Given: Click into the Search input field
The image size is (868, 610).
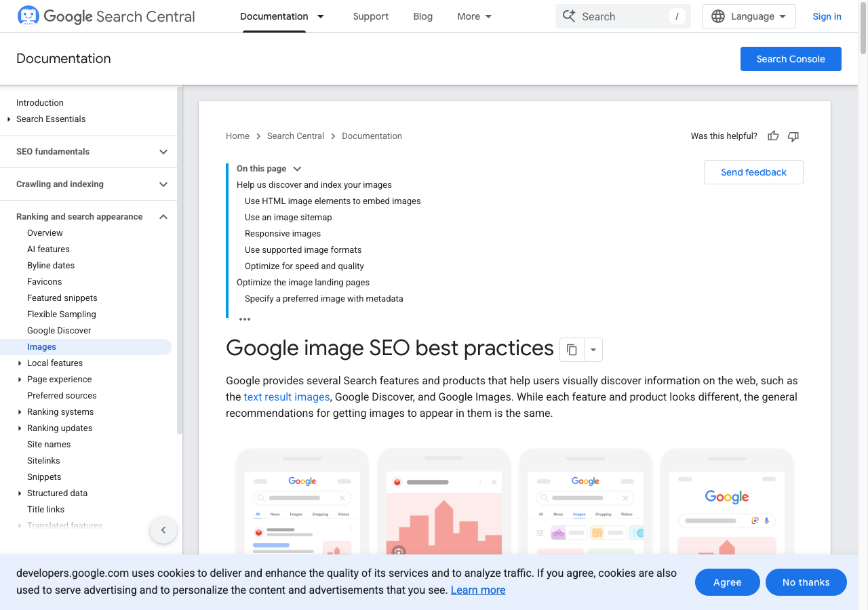Looking at the screenshot, I should pyautogui.click(x=623, y=16).
